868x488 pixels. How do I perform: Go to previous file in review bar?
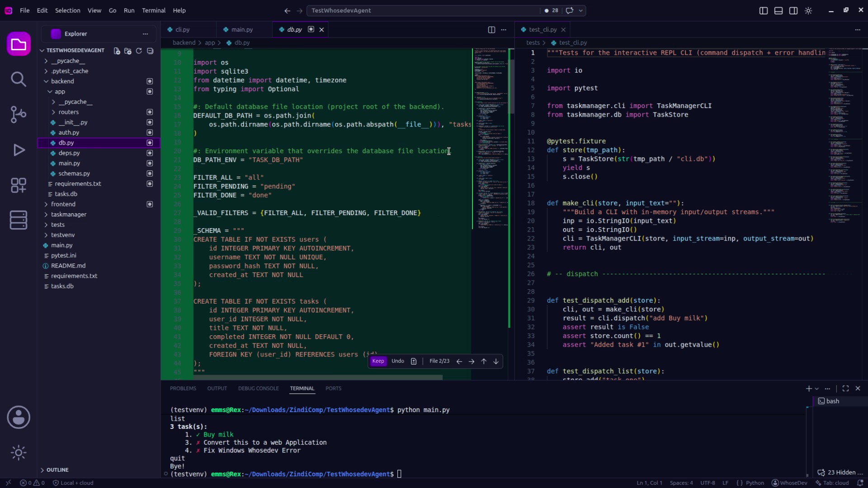click(x=459, y=361)
